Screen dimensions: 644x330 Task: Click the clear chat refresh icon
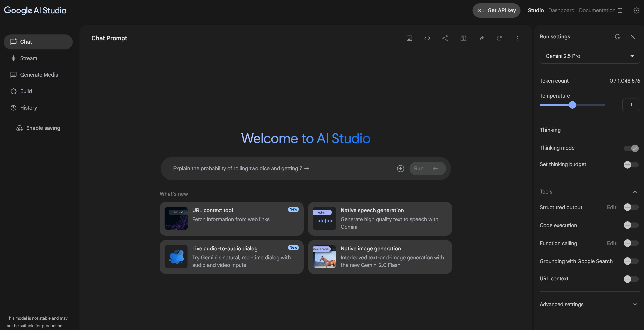tap(499, 38)
